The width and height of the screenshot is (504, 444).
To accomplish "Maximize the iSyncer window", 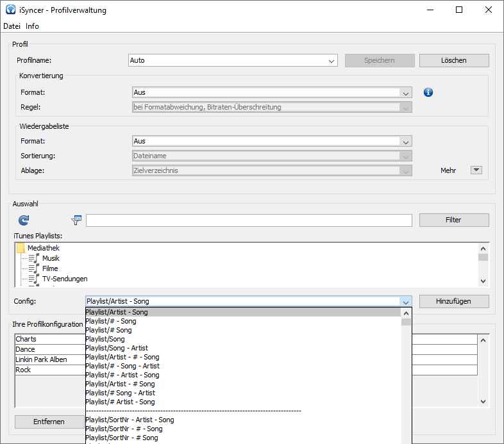I will point(459,10).
